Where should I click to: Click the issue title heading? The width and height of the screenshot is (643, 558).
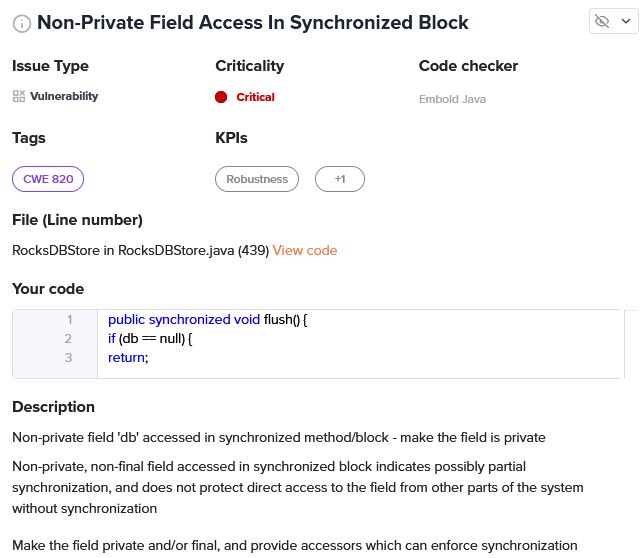[x=252, y=22]
